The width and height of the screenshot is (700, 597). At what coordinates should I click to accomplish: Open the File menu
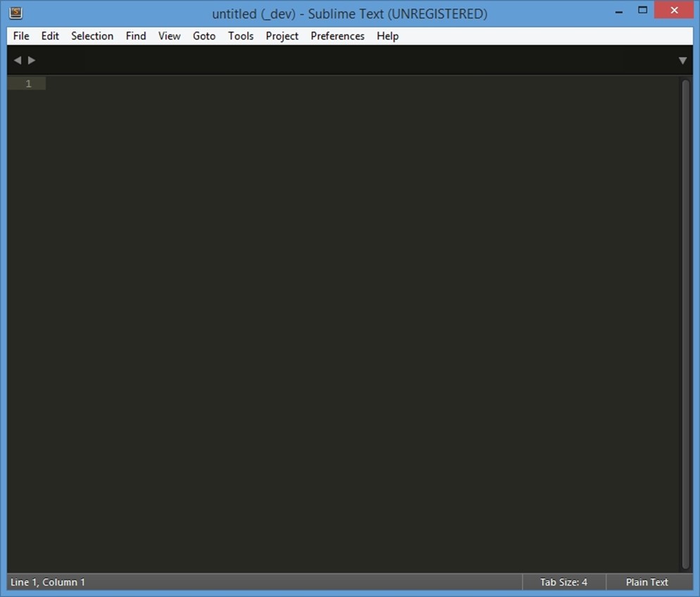21,36
